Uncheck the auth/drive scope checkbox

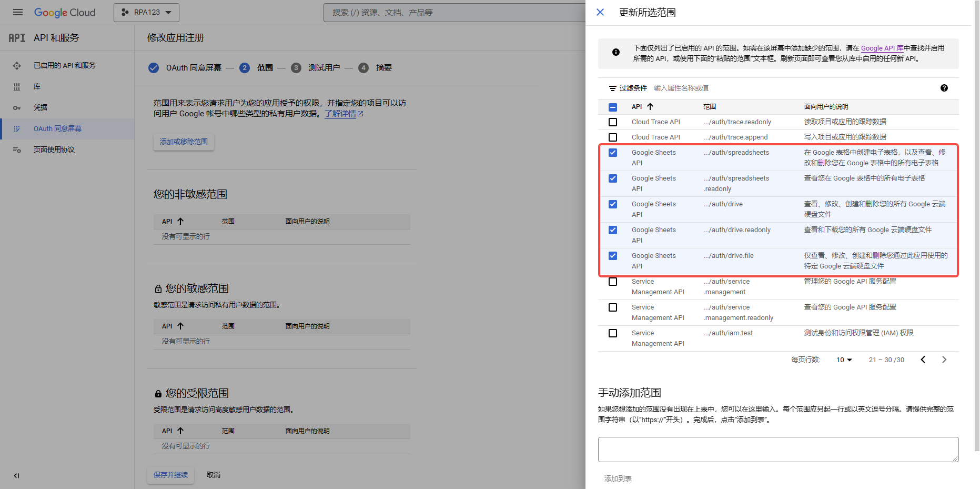coord(613,204)
